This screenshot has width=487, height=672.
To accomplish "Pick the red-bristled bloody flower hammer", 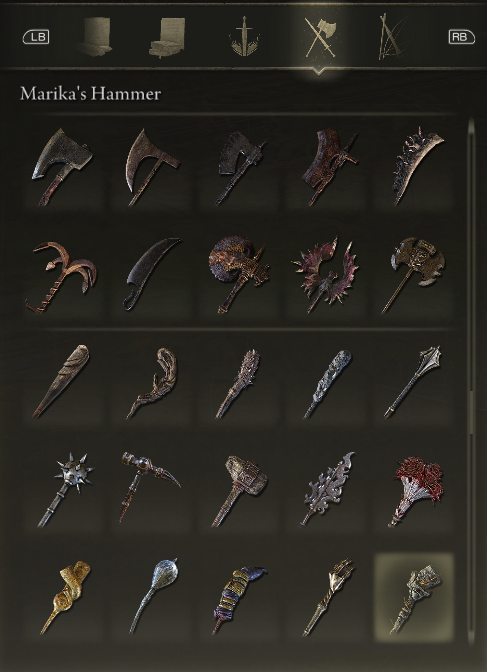I will click(x=414, y=490).
